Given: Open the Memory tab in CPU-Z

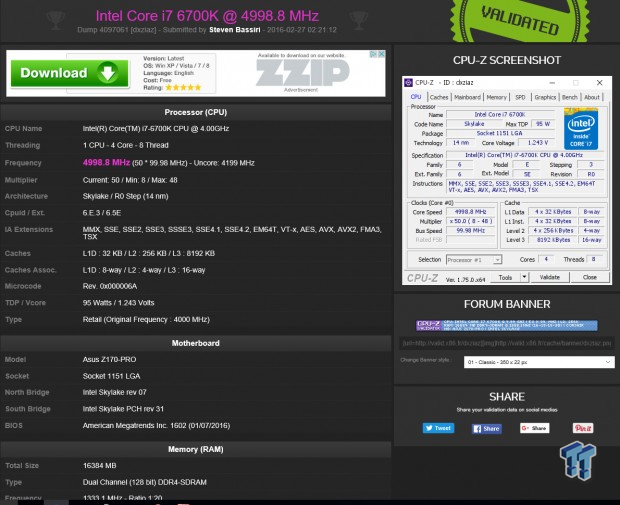Looking at the screenshot, I should coord(496,97).
